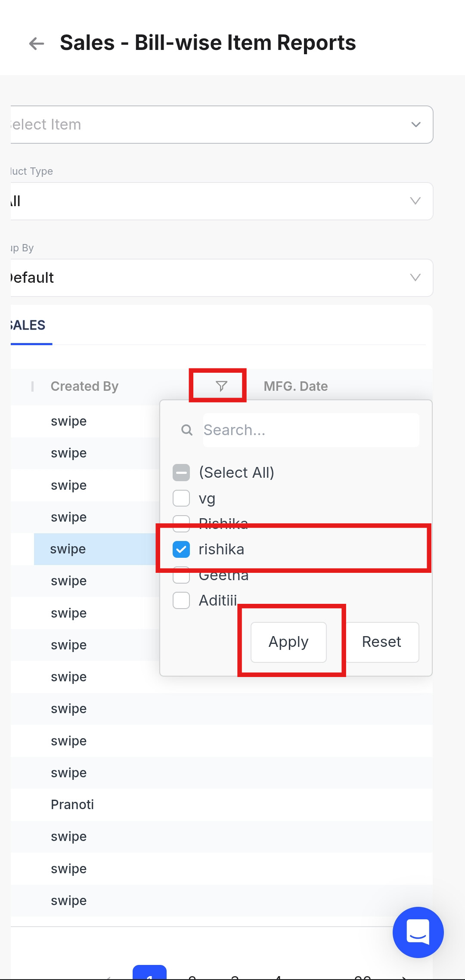The width and height of the screenshot is (465, 980).
Task: Reset the filter selections
Action: click(x=381, y=642)
